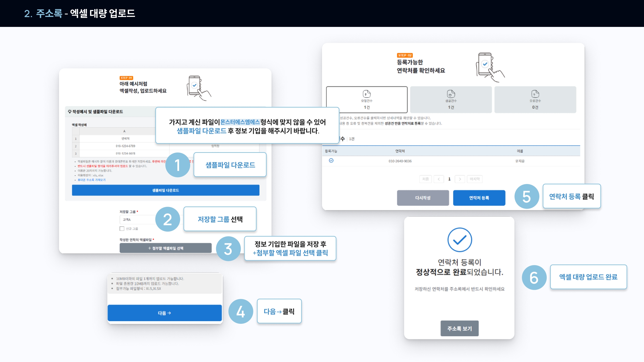This screenshot has height=362, width=644.
Task: Click the 요청건수 upload document icon
Action: pyautogui.click(x=367, y=94)
